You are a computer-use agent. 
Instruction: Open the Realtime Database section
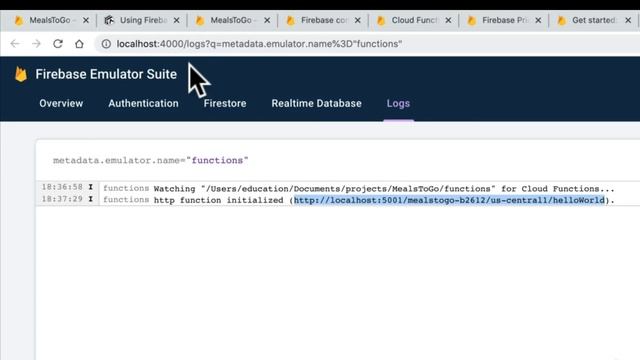click(x=316, y=103)
